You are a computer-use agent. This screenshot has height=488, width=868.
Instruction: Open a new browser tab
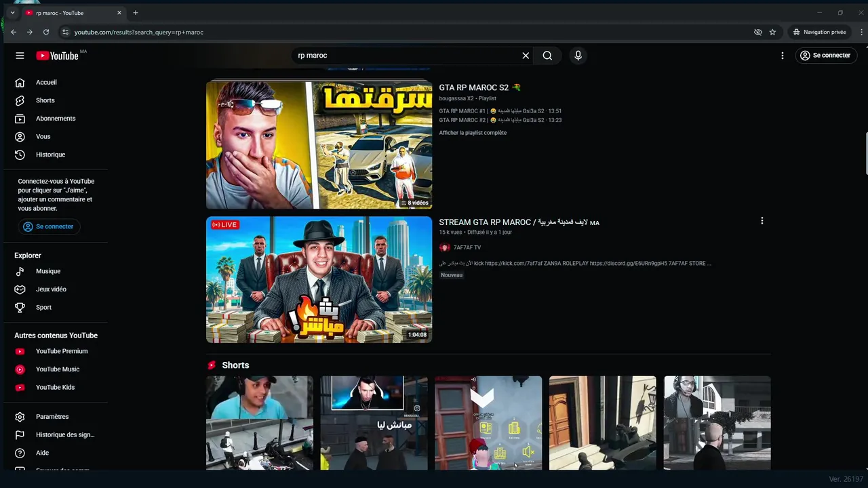click(136, 13)
